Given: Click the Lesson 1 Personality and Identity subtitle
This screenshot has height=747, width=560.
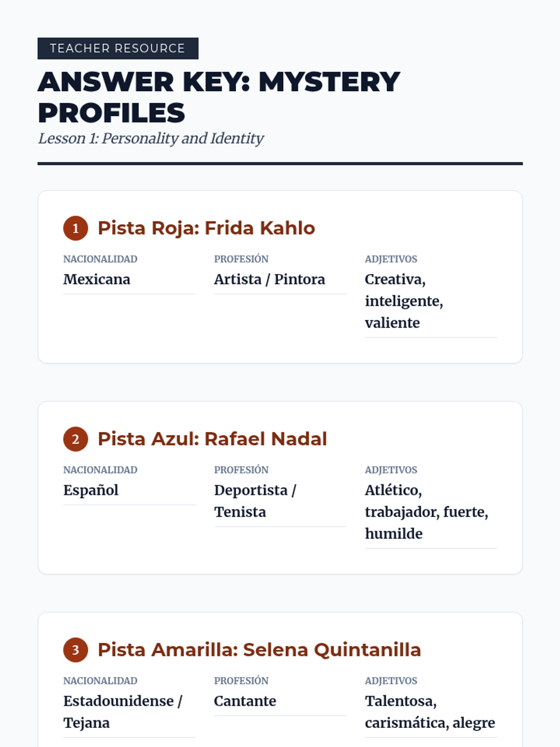Looking at the screenshot, I should (x=151, y=139).
